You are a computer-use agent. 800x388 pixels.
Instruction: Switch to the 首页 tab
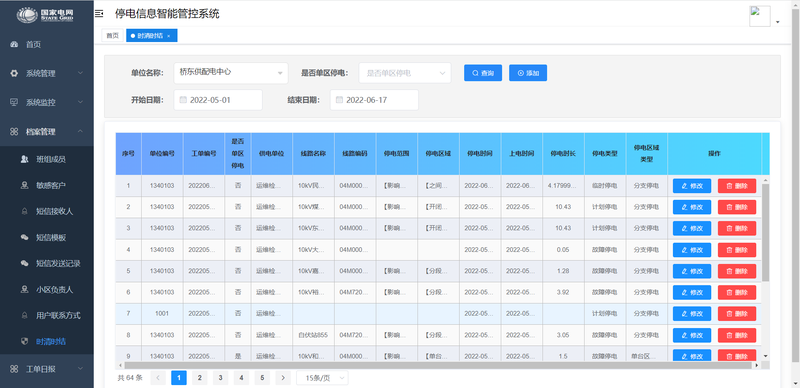pos(112,35)
